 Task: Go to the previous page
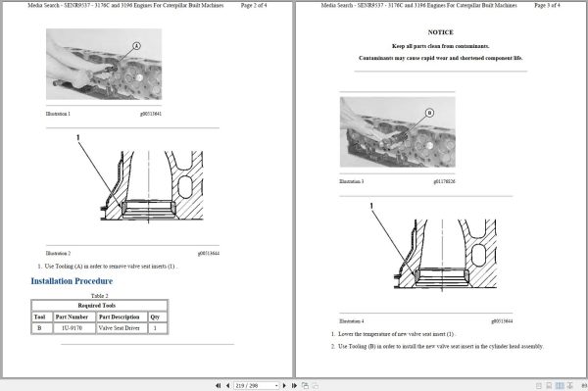(227, 385)
